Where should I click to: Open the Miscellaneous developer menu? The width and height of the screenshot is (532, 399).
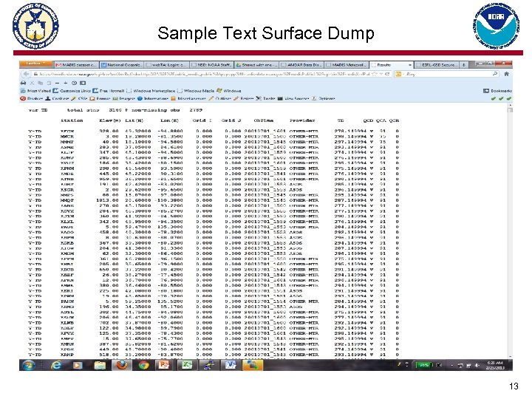(188, 98)
